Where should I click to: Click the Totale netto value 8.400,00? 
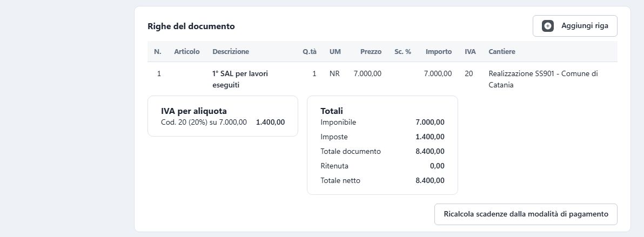(x=430, y=180)
